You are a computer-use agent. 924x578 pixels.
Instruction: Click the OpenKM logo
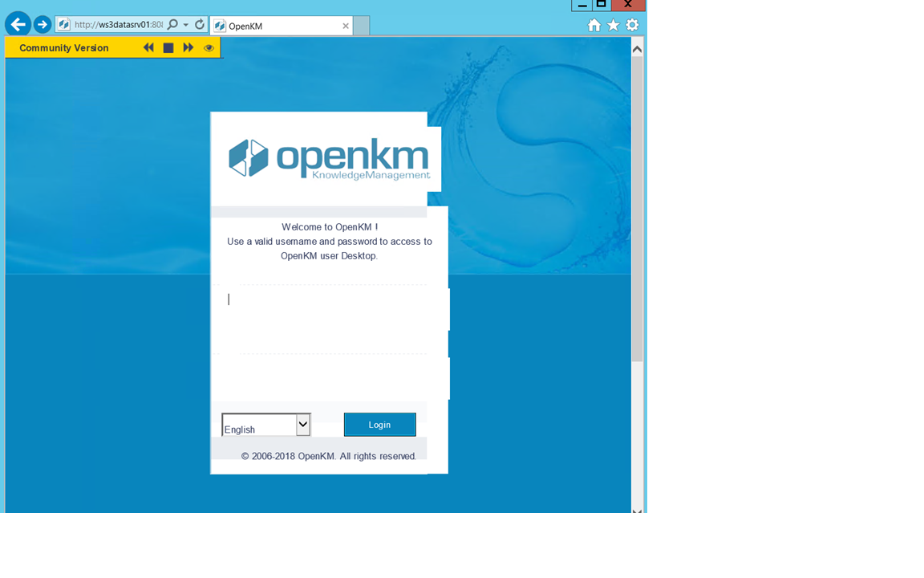click(329, 157)
